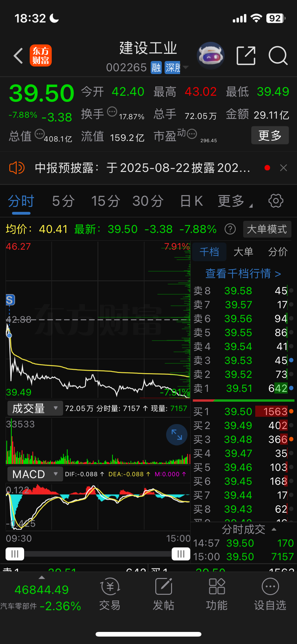Tap the info icon beside 换手
Viewport: 297px width, 644px height.
[x=112, y=111]
